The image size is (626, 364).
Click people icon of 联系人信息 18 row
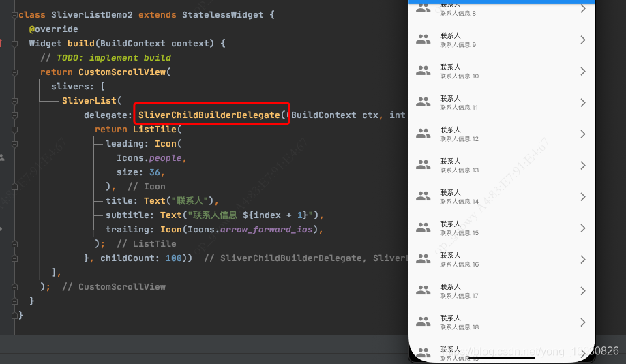click(x=423, y=322)
